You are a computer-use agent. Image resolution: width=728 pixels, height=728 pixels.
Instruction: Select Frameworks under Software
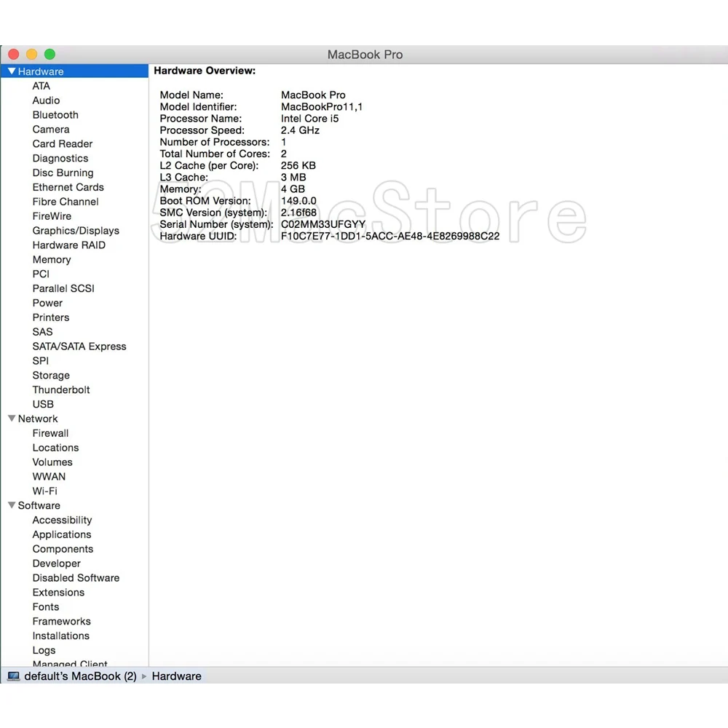pos(61,621)
